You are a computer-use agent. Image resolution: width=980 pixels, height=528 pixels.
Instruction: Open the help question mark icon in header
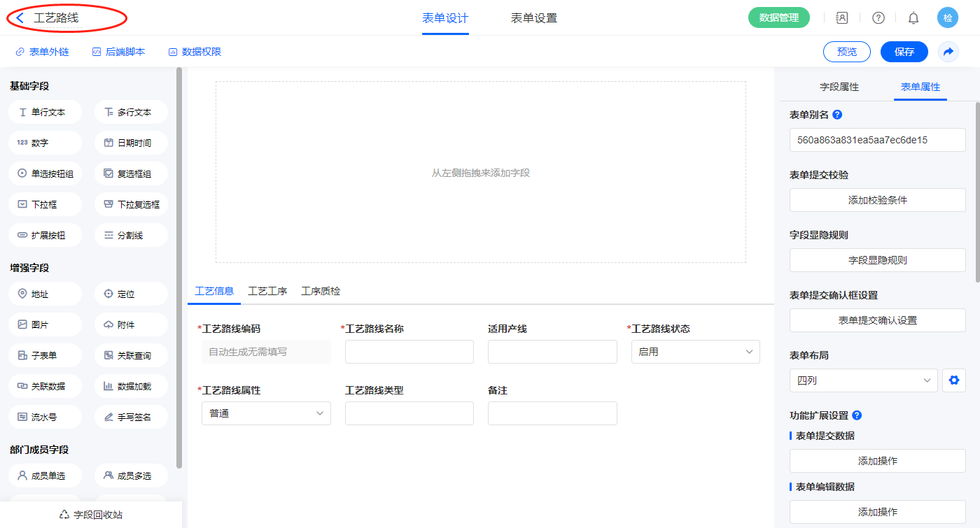[878, 18]
